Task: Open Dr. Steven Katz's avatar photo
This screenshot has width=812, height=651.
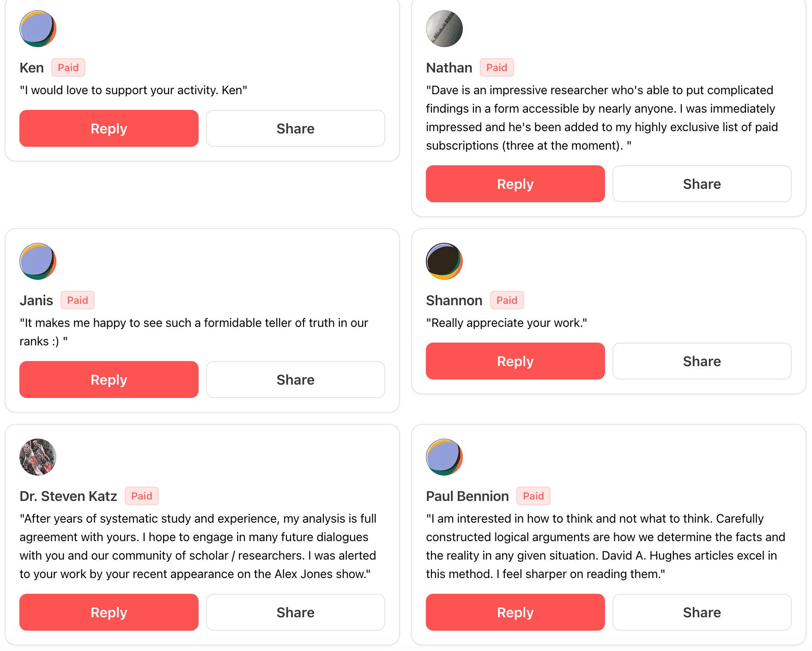Action: coord(38,457)
